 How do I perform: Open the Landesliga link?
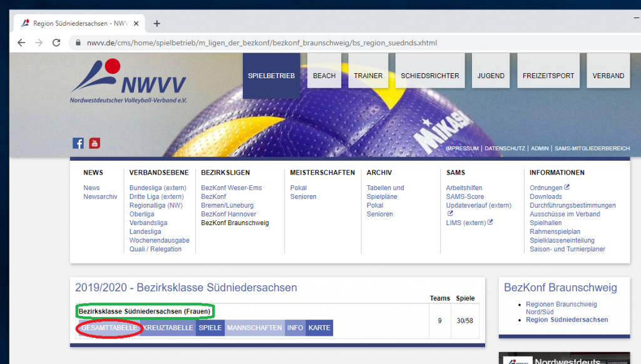tap(145, 231)
